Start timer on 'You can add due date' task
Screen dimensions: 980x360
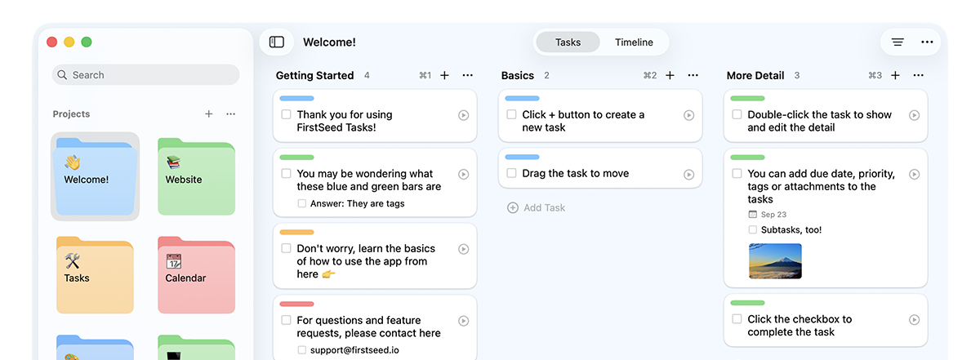coord(915,174)
